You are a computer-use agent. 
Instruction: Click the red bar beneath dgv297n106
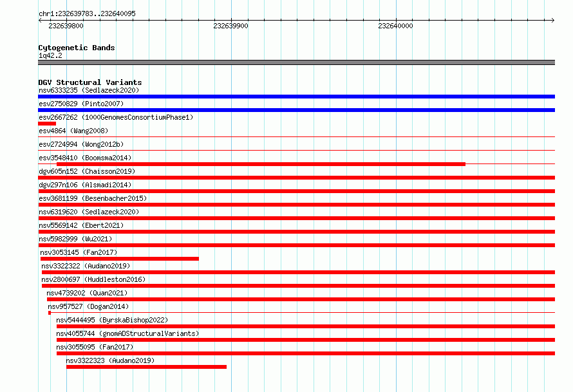tap(296, 191)
